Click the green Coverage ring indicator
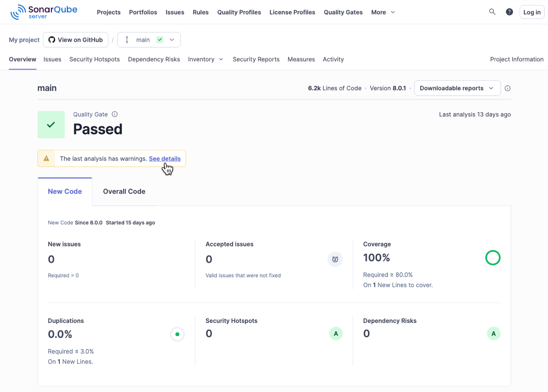This screenshot has width=548, height=392. click(493, 258)
